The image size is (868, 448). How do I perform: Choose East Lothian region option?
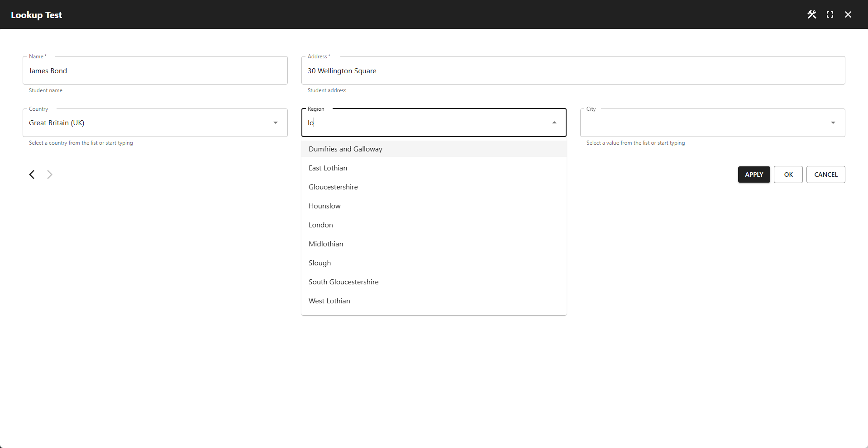click(328, 168)
